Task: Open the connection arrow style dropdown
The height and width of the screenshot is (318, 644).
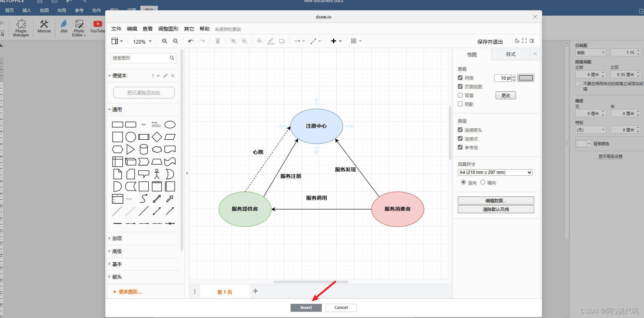Action: [x=300, y=41]
